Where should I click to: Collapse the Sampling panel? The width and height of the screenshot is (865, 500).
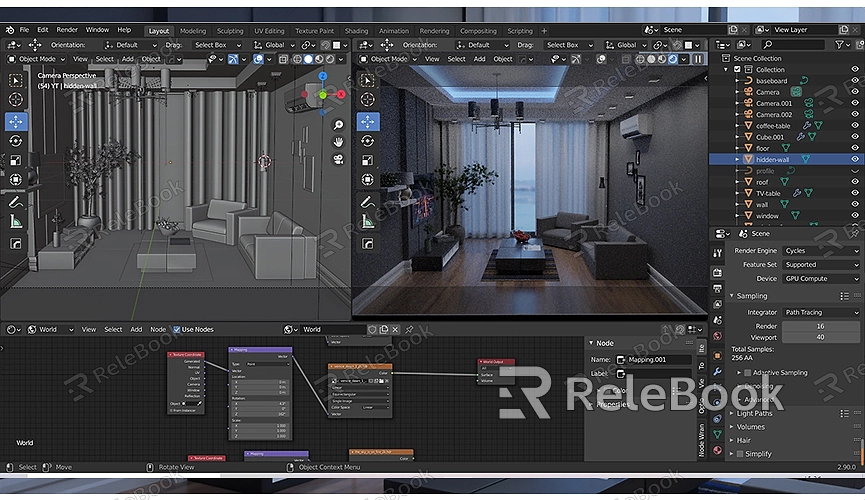tap(751, 296)
